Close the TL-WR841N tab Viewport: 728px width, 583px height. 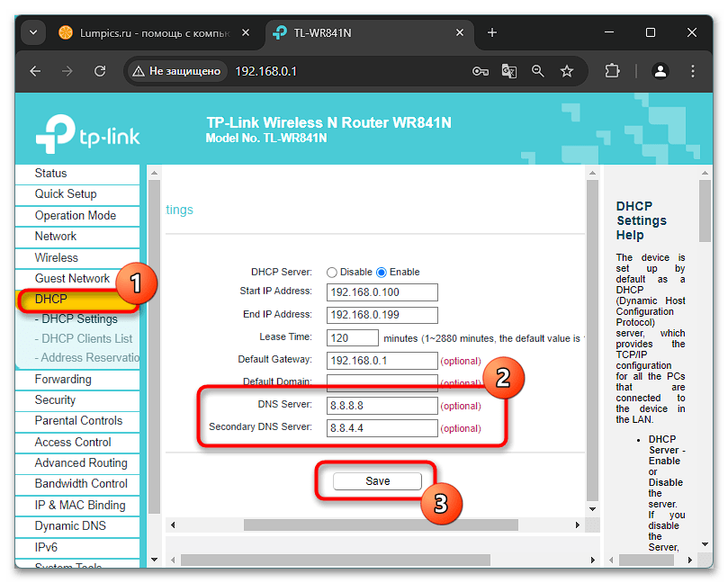tap(460, 32)
